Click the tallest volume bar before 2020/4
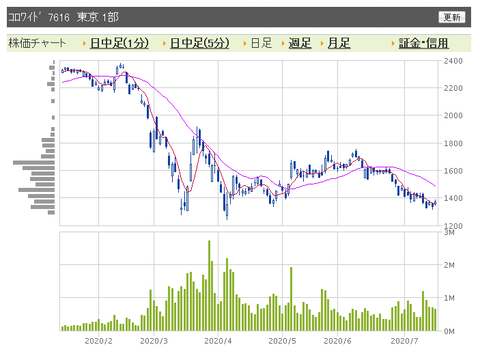This screenshot has width=480, height=360. 209,286
